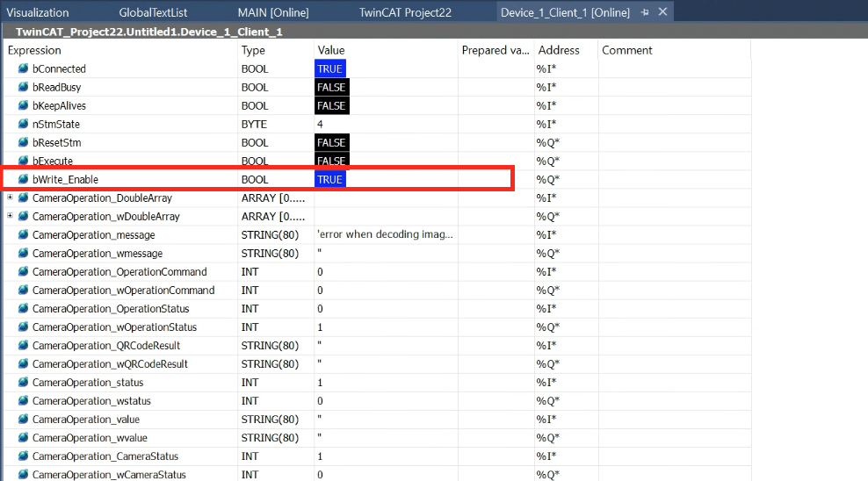This screenshot has height=481, width=868.
Task: Select the TwinCAT_Project22.Untitled1.Device_1_Client_1 path title
Action: point(148,32)
